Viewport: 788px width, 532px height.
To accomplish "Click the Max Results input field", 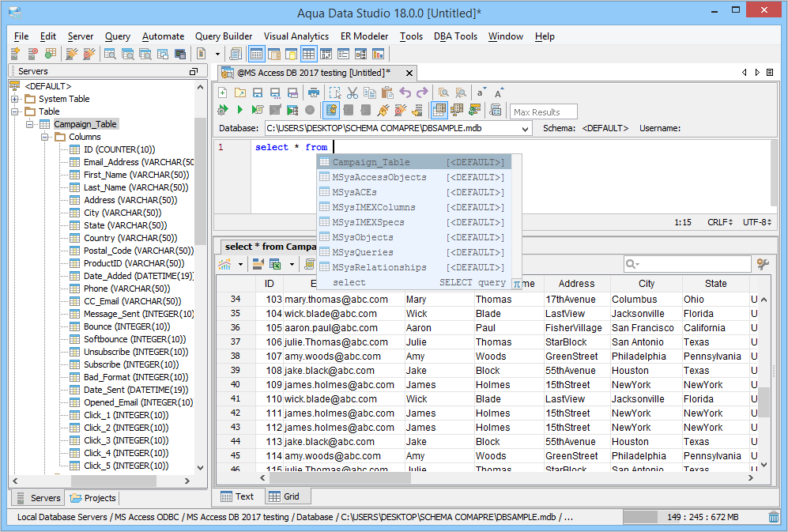I will (x=544, y=112).
